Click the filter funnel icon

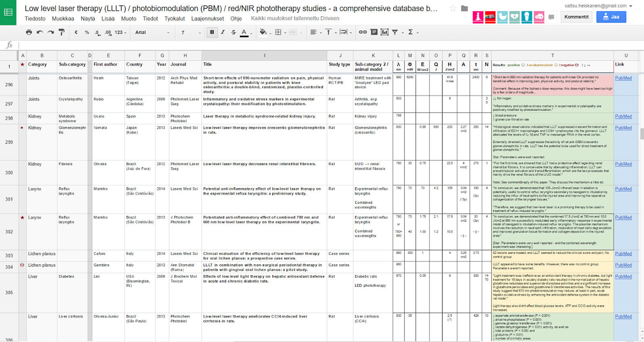pyautogui.click(x=395, y=32)
